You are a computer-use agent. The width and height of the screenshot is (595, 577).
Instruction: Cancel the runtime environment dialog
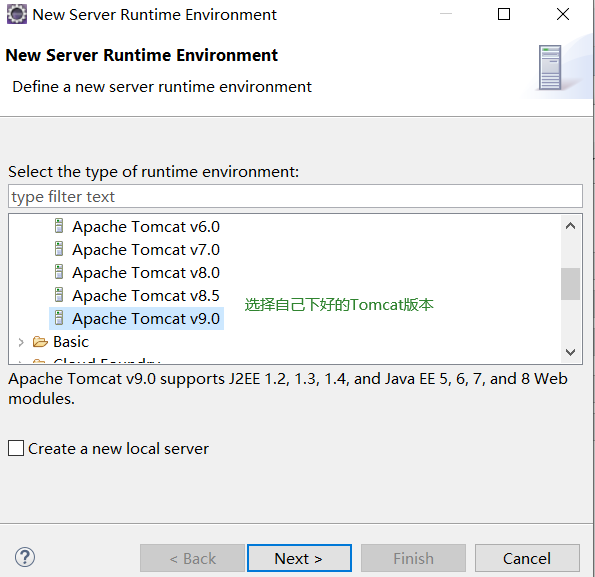527,558
